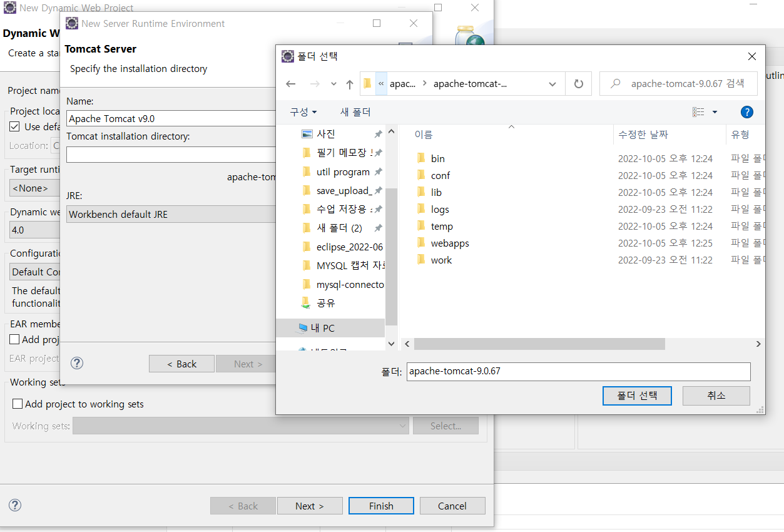This screenshot has height=532, width=784.
Task: Click Cancel in Dynamic Web Project wizard
Action: click(x=452, y=506)
